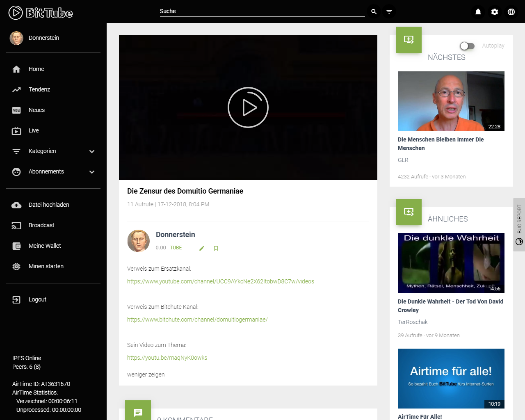Click the BUG REPORT side tab
525x420 pixels.
point(519,225)
